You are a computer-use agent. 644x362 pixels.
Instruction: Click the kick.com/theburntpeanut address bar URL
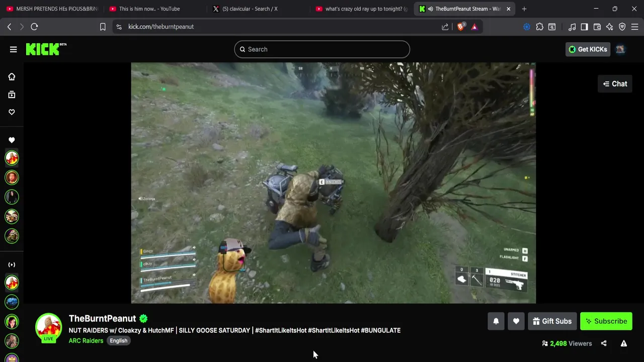161,27
